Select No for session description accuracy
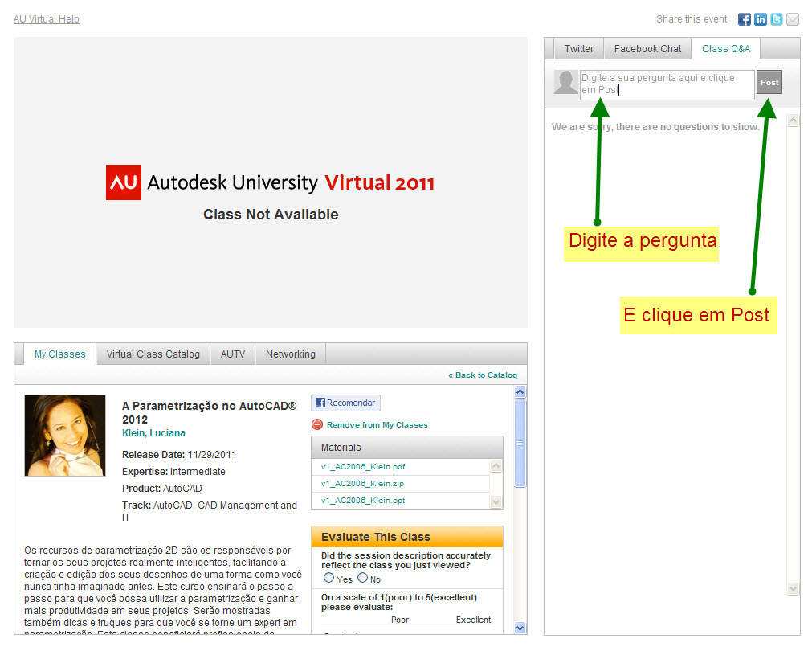Viewport: 812px width, 659px height. pos(362,578)
